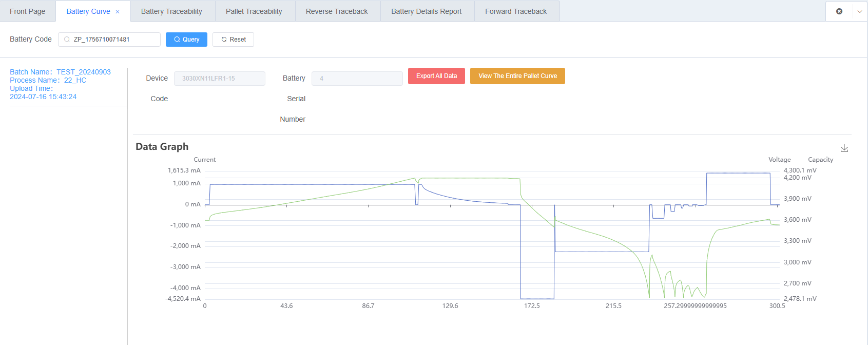Click the Device Code field
The width and height of the screenshot is (868, 345).
coord(220,79)
